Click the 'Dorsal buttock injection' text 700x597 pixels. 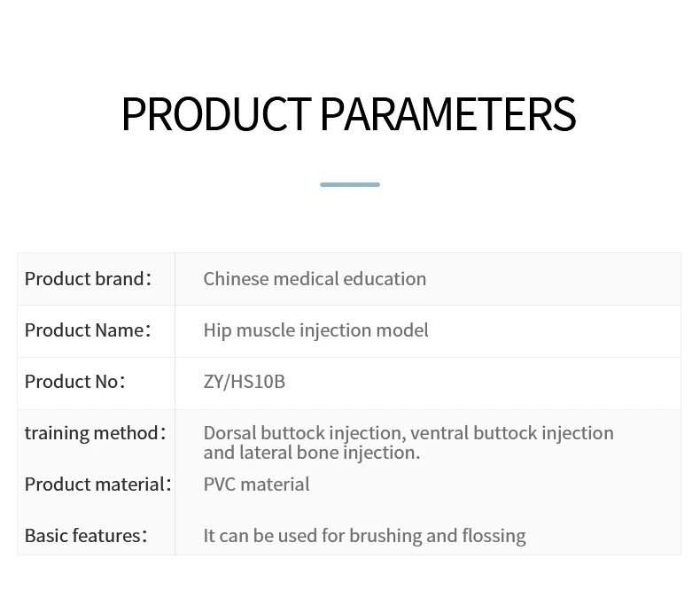pyautogui.click(x=304, y=433)
